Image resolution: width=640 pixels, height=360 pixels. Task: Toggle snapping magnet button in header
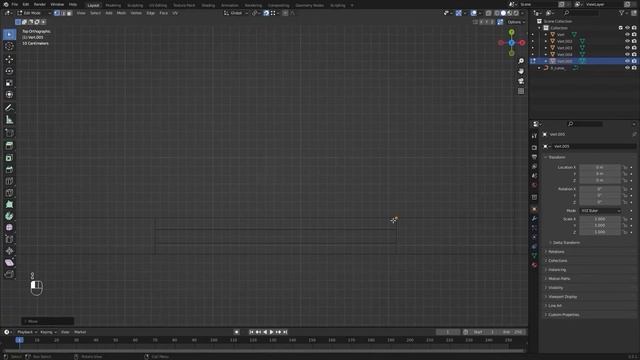coord(266,13)
